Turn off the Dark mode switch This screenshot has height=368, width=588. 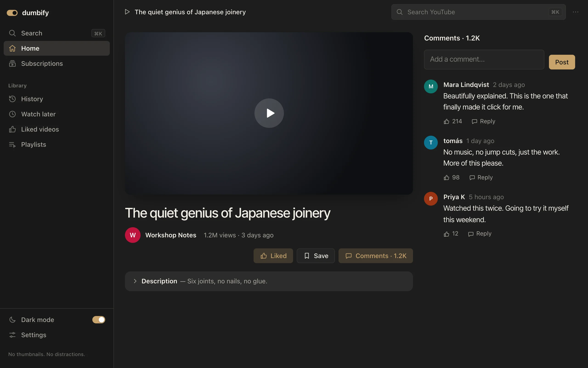99,319
